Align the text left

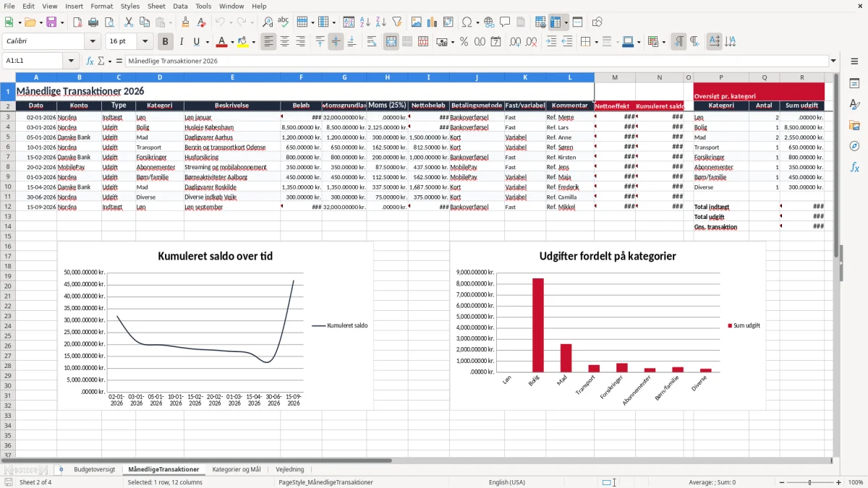(268, 42)
